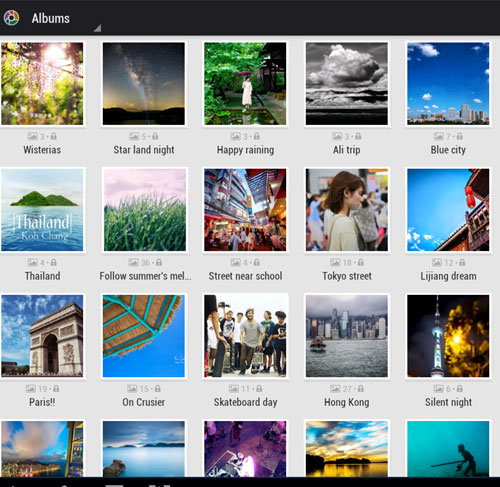Open the underwater diver album thumbnail
This screenshot has width=500, height=487.
[x=448, y=449]
